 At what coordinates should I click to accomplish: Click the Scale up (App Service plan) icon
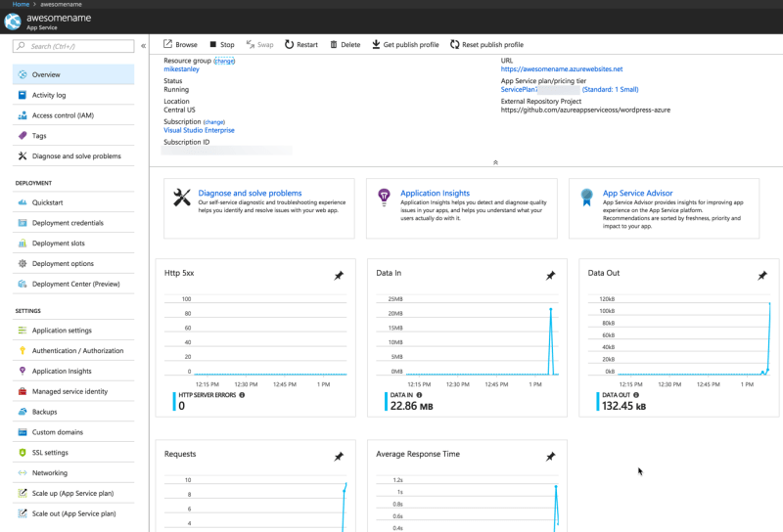[23, 493]
